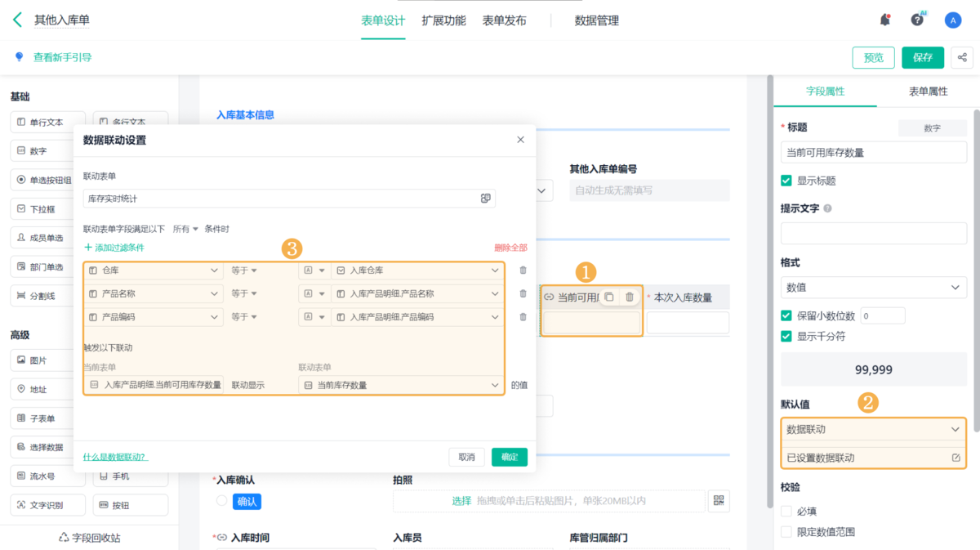Click the lightbulb icon beside 查看新手引导
This screenshot has height=550, width=980.
[x=19, y=57]
